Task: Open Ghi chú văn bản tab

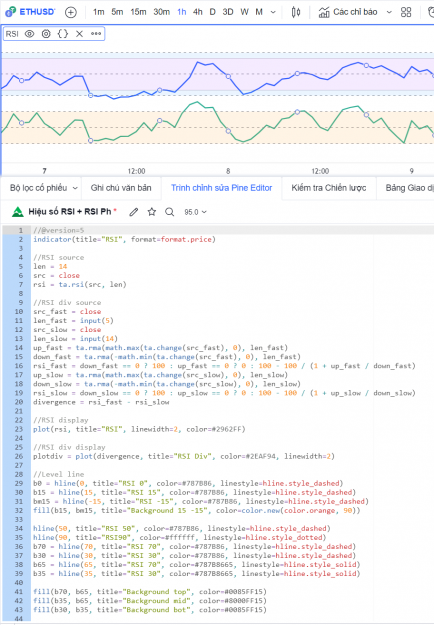Action: tap(121, 188)
